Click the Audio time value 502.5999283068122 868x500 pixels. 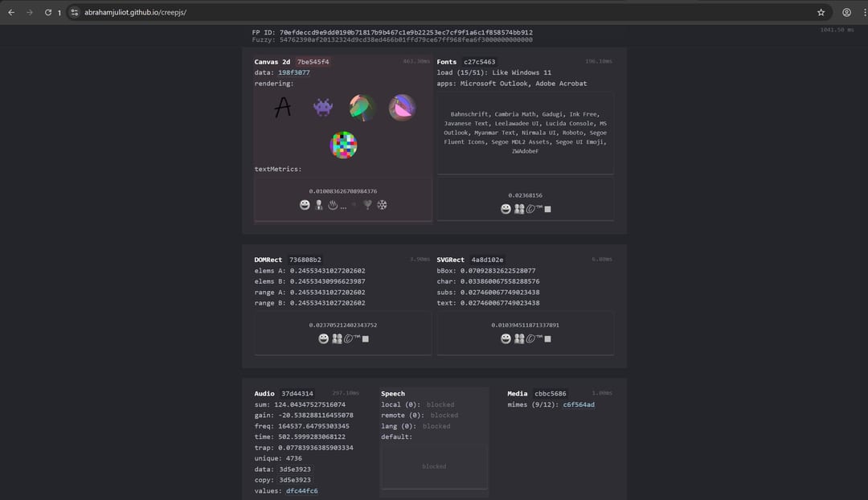312,436
